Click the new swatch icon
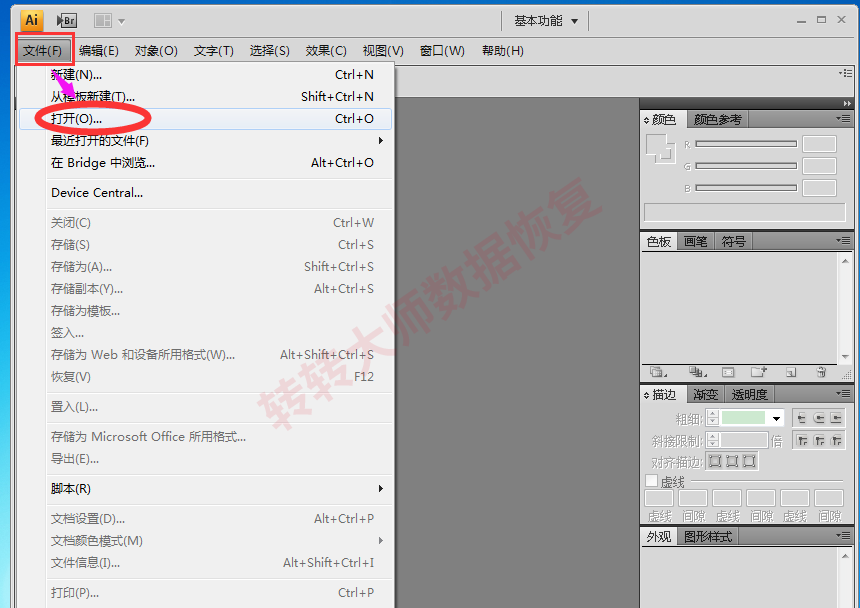Image resolution: width=860 pixels, height=608 pixels. point(790,373)
